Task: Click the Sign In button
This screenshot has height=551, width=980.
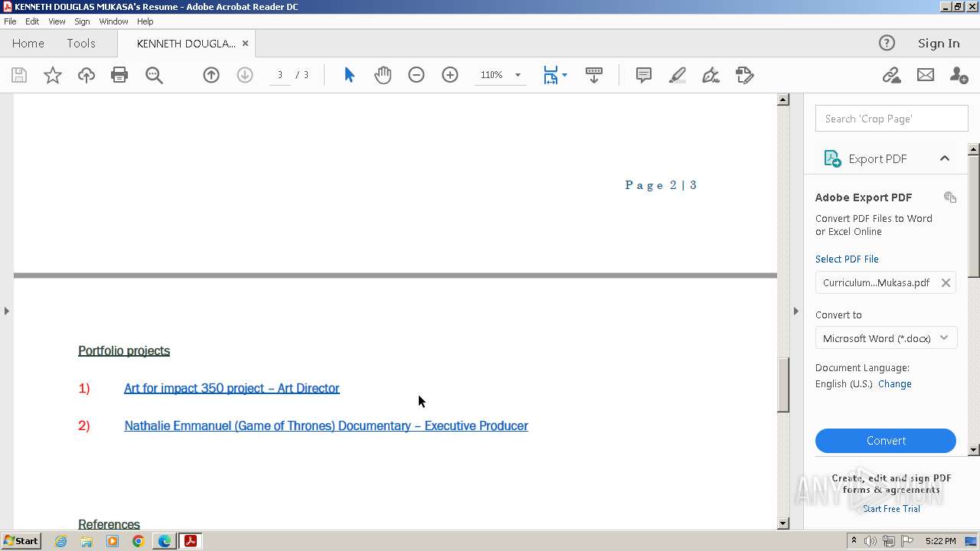Action: pyautogui.click(x=939, y=44)
